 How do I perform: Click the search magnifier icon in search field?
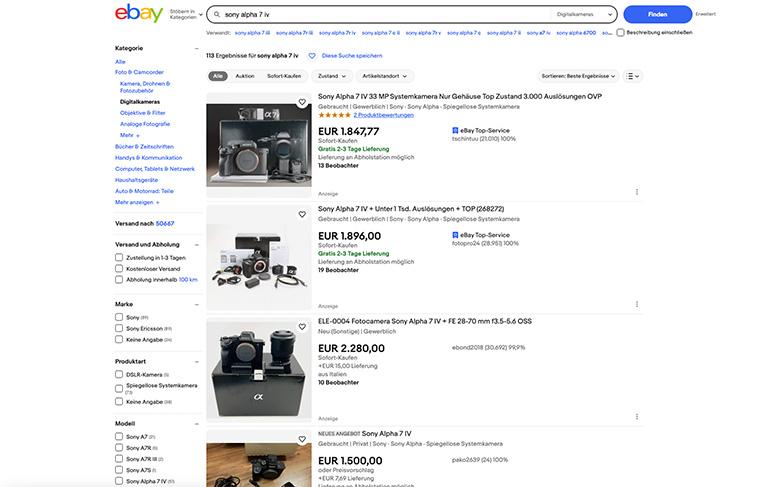[217, 15]
